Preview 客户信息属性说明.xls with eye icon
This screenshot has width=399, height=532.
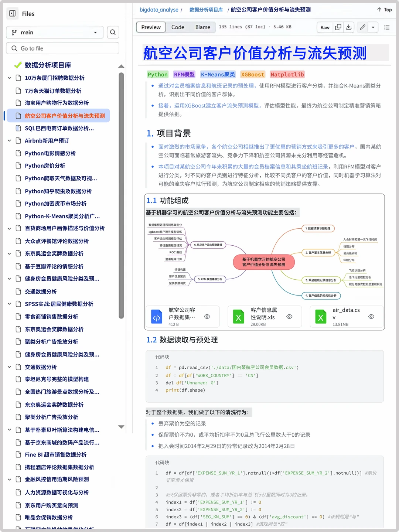(x=289, y=317)
